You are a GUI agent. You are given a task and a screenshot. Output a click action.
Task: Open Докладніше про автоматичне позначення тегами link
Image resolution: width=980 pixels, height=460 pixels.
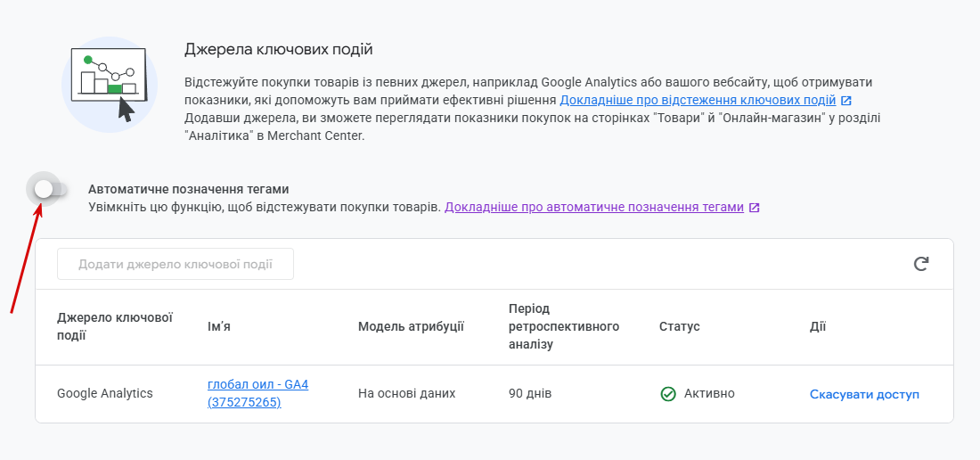593,207
